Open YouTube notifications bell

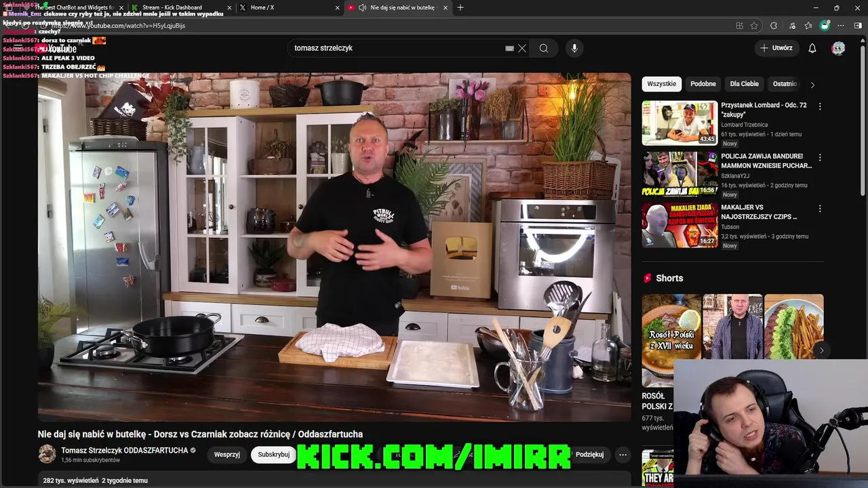point(812,48)
